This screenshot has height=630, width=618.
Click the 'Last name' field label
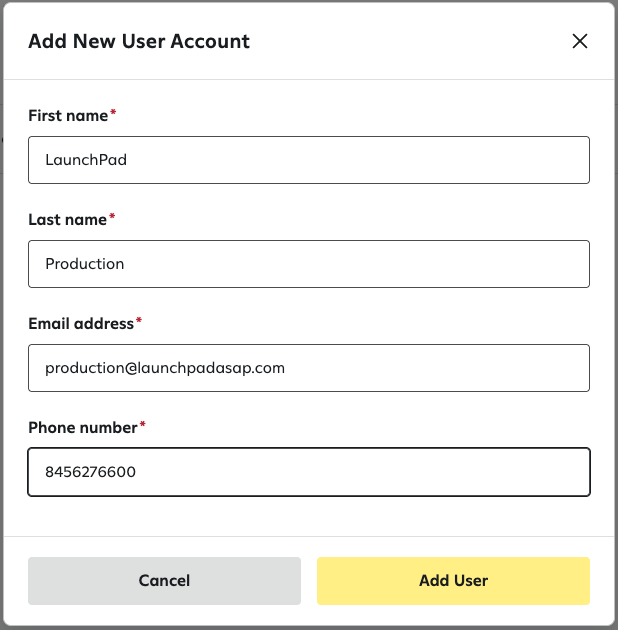click(x=67, y=220)
